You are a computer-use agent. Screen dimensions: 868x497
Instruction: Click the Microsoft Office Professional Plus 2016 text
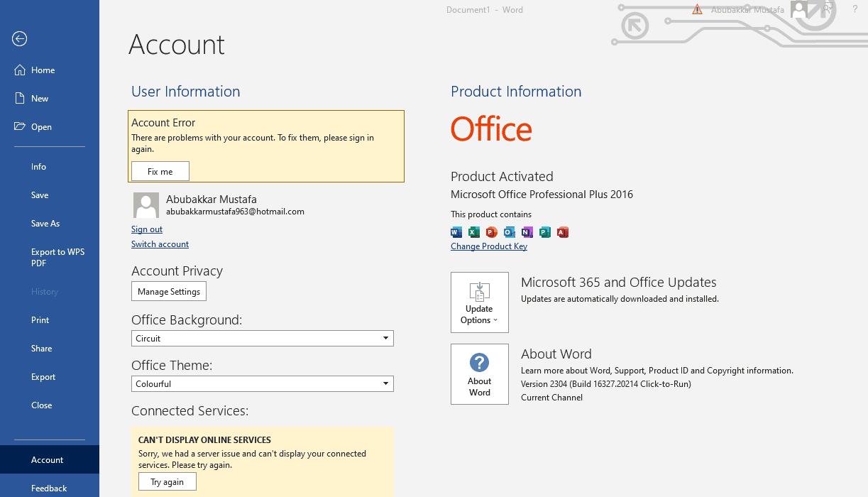click(x=542, y=195)
